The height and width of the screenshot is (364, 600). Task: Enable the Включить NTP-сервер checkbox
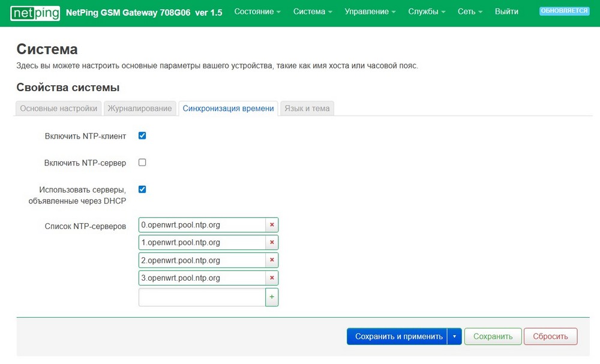[x=142, y=162]
